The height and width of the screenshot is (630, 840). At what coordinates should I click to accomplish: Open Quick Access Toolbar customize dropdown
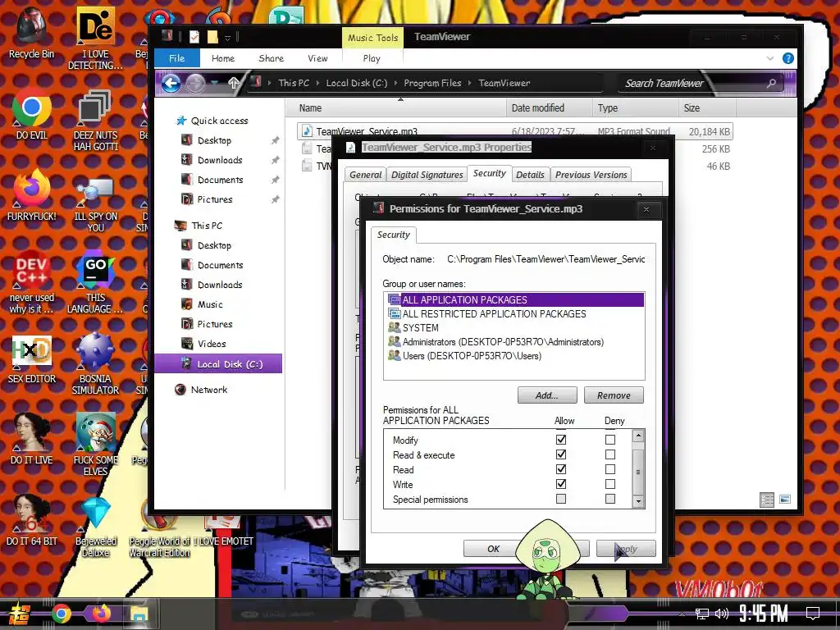coord(228,37)
